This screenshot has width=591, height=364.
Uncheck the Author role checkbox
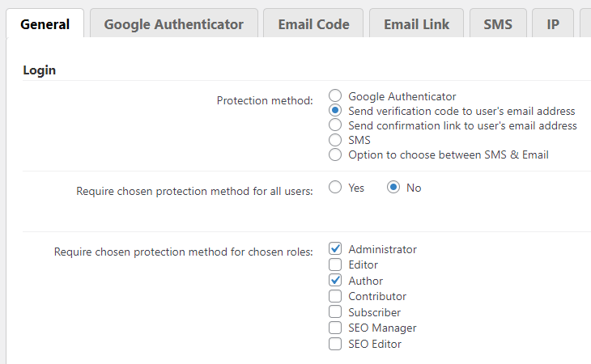335,281
